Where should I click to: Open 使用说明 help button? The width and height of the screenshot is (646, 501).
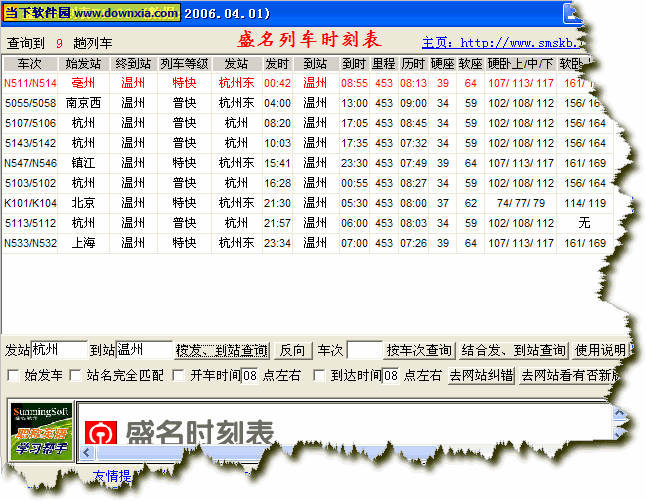(600, 351)
